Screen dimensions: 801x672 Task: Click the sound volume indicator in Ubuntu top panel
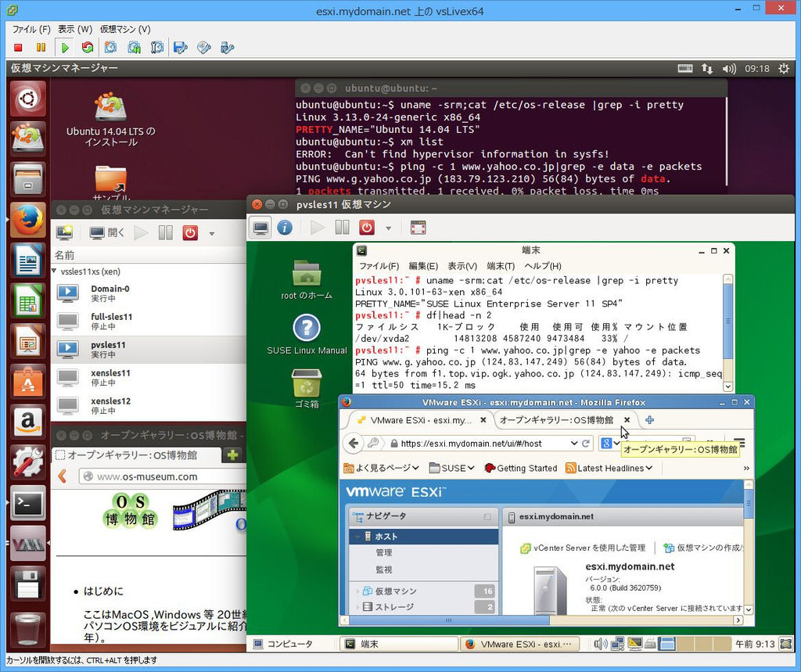coord(730,69)
